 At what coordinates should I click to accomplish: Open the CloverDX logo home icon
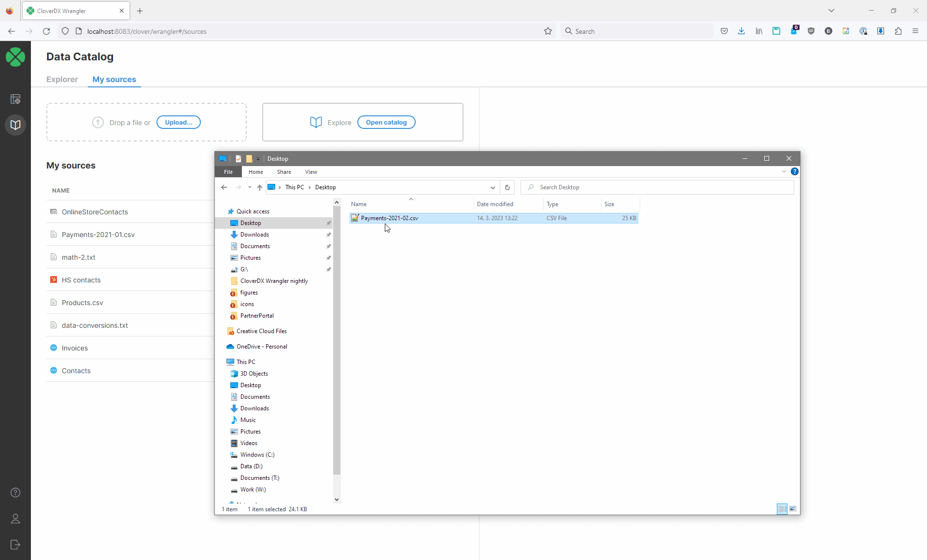pyautogui.click(x=15, y=57)
